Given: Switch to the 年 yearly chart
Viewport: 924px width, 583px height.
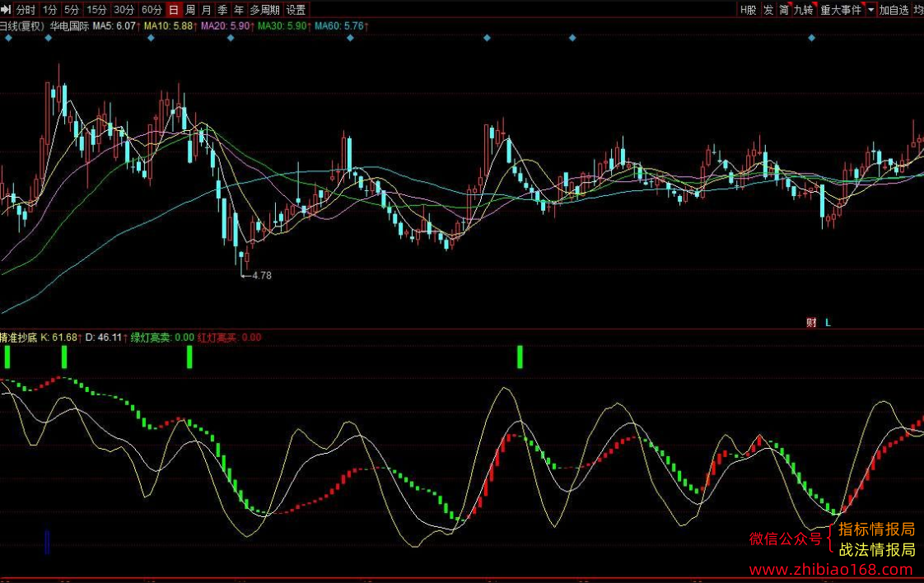Looking at the screenshot, I should coord(239,9).
